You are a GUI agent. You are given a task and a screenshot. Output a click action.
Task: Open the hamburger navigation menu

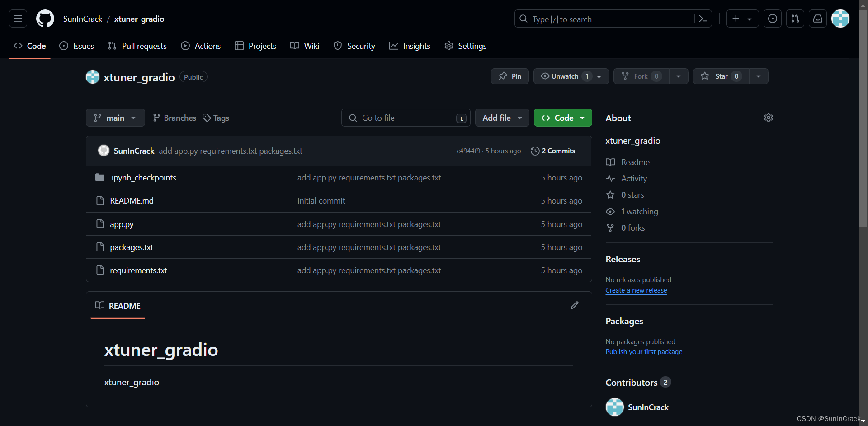pos(18,19)
